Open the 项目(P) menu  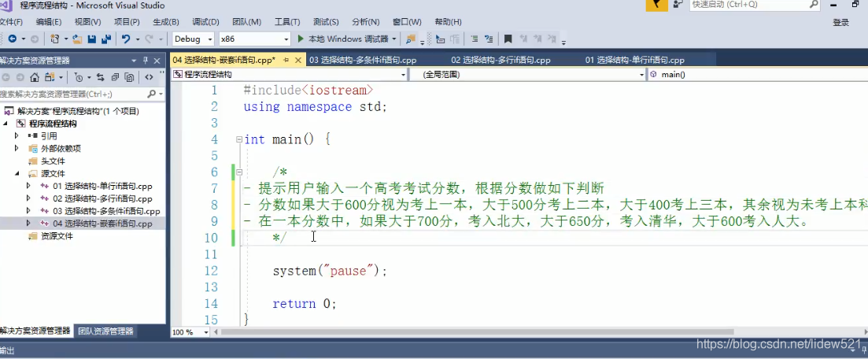click(x=127, y=22)
